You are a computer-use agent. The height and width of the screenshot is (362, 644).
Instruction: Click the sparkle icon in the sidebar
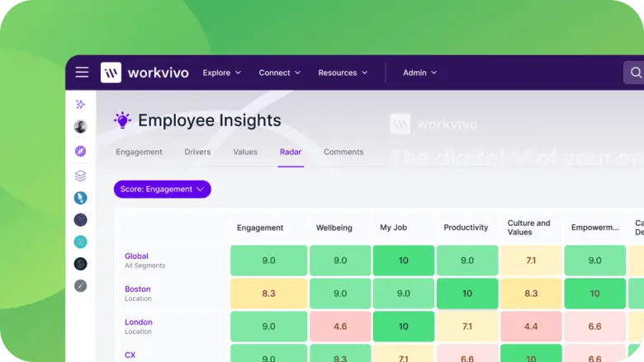click(x=81, y=105)
